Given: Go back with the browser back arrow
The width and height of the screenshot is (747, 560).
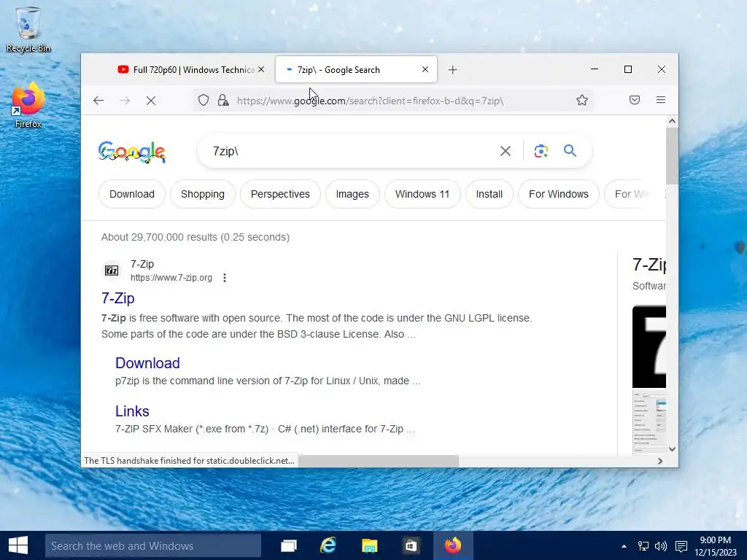Looking at the screenshot, I should tap(98, 101).
